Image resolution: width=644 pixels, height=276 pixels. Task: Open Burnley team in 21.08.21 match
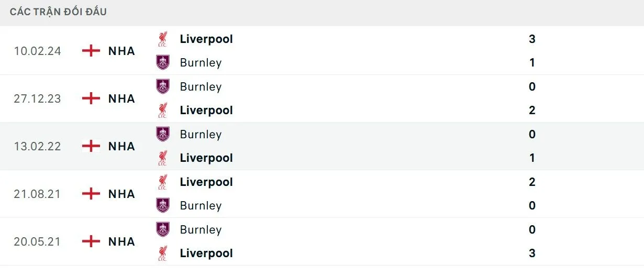point(201,206)
